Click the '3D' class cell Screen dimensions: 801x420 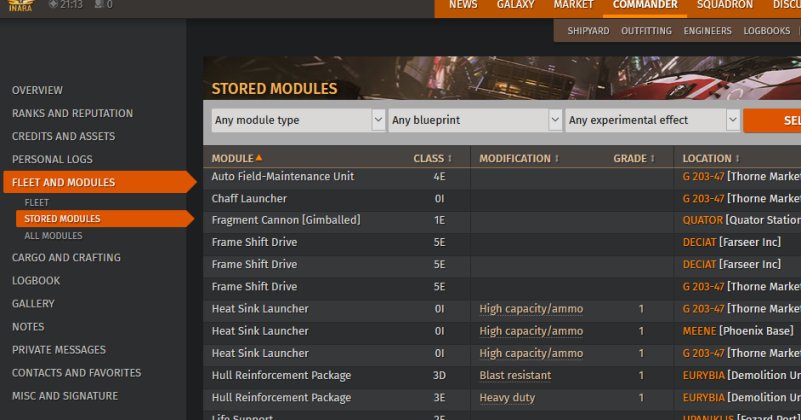(x=439, y=376)
